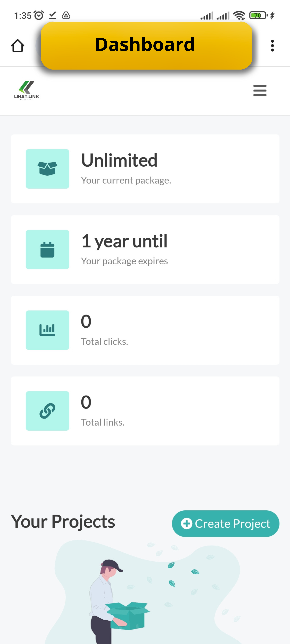Viewport: 290px width, 644px height.
Task: Tap the chain link icon
Action: tap(47, 411)
